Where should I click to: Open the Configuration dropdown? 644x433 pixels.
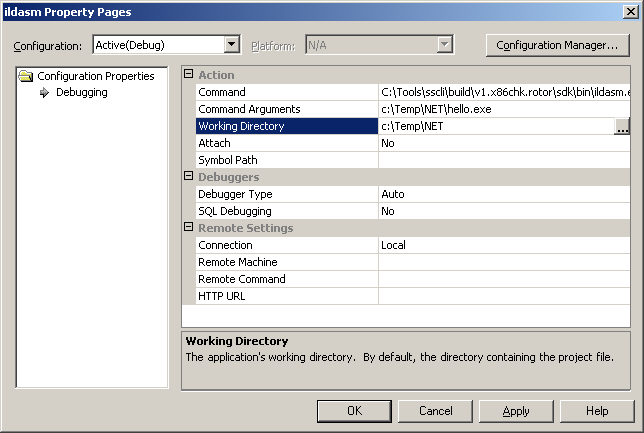[x=232, y=45]
